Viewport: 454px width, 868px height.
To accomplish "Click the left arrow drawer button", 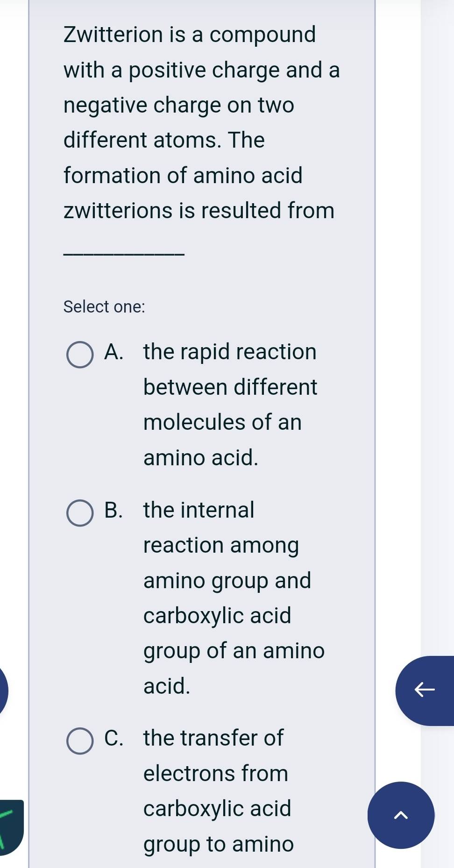I will click(425, 690).
